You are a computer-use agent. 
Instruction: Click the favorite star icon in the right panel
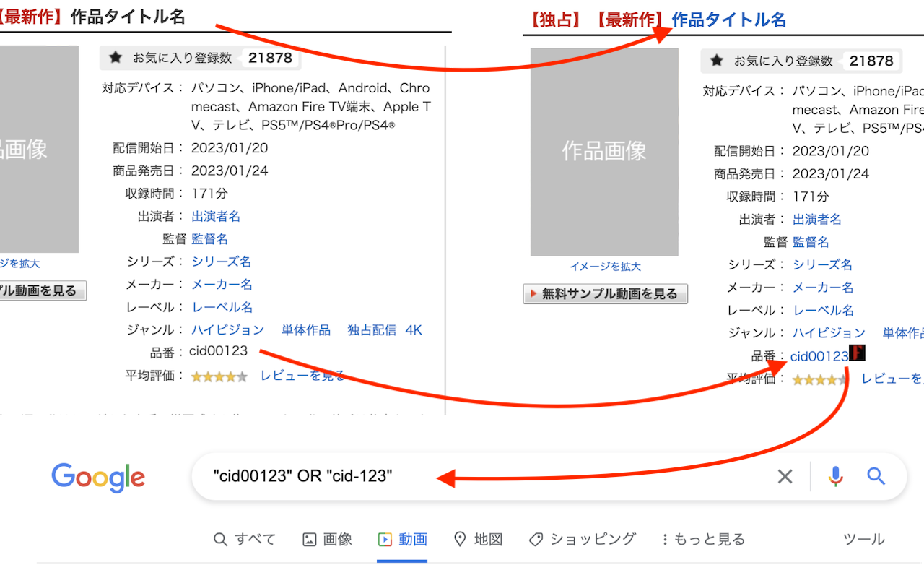click(716, 61)
